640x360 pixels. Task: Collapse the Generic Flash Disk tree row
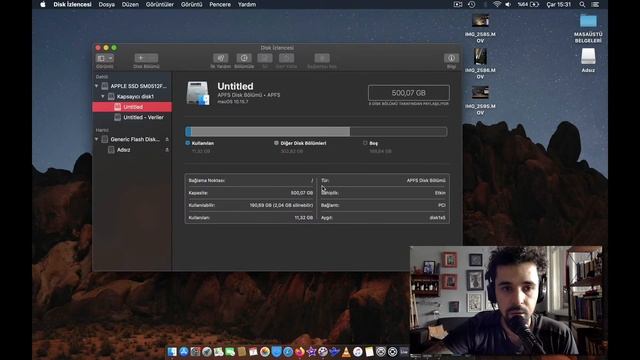97,139
